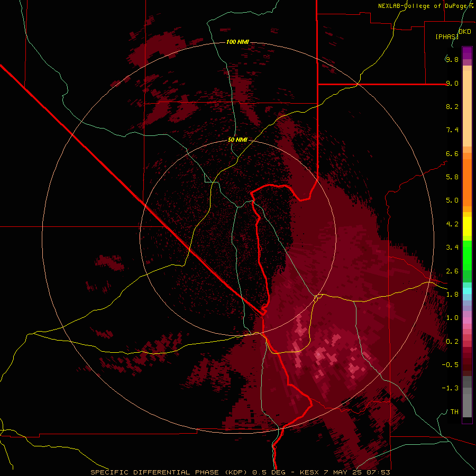Click the -1.3 value on the color scale
This screenshot has height=476, width=476.
click(450, 388)
